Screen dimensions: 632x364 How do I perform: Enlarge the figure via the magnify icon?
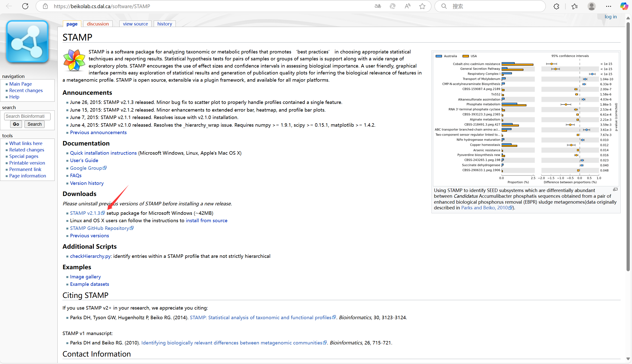[x=615, y=190]
